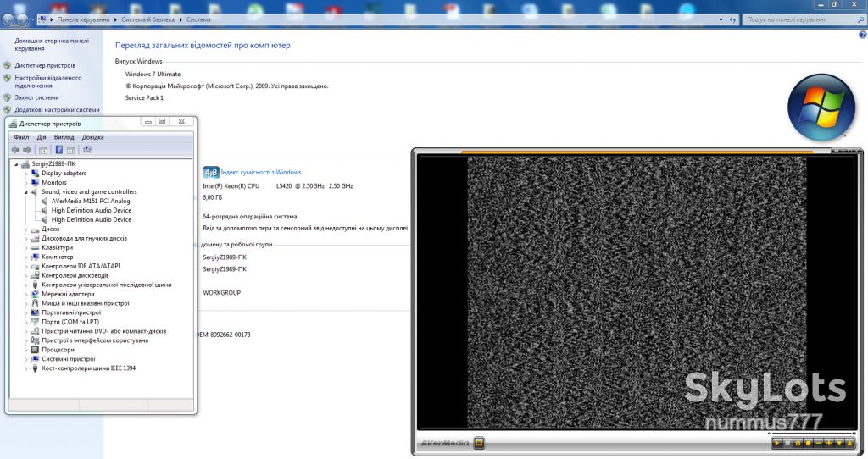
Task: Expand the Мережні адаптери node
Action: pyautogui.click(x=25, y=294)
